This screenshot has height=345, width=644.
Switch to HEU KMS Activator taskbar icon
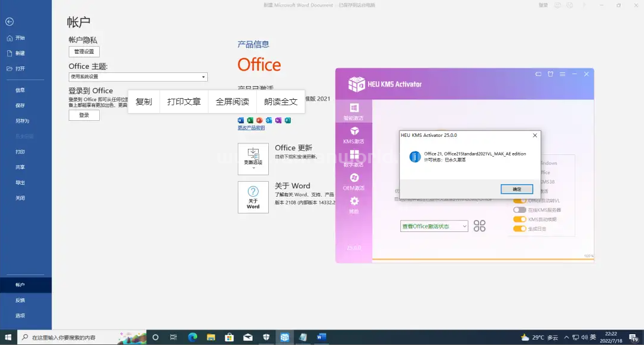click(284, 338)
